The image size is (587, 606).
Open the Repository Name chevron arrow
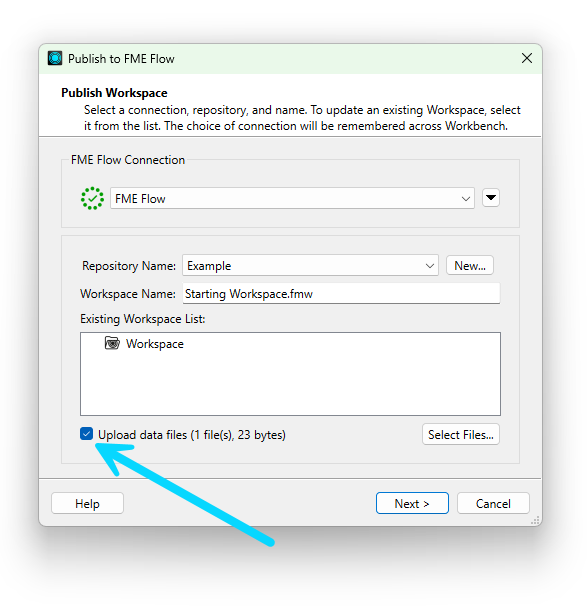tap(430, 266)
